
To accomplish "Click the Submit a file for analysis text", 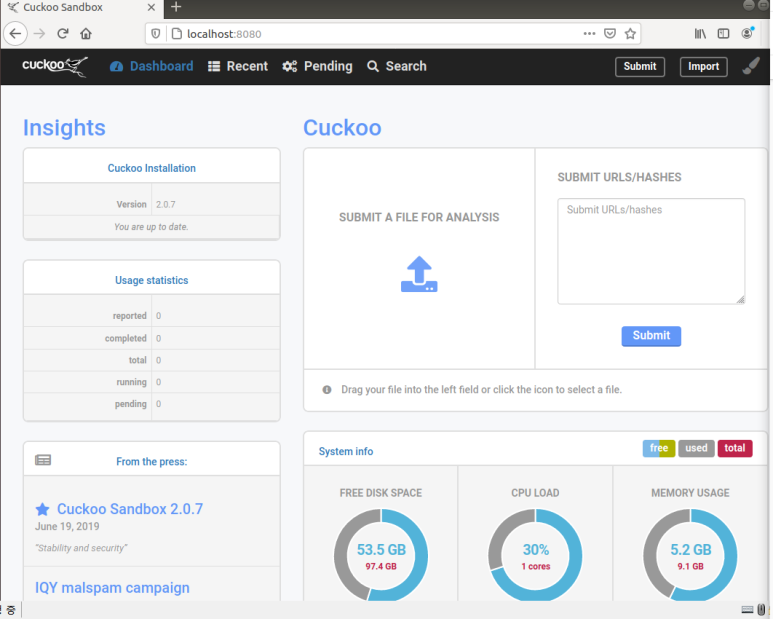I will tap(419, 217).
